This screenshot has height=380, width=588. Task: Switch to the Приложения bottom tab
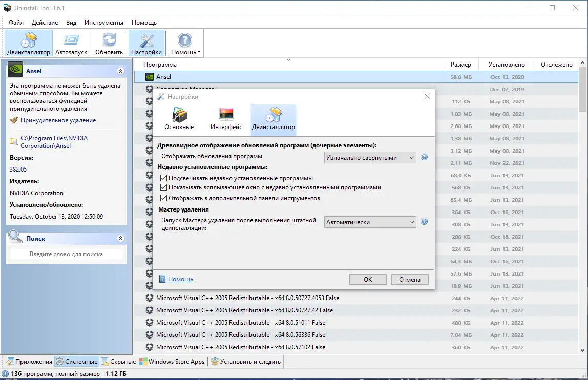pos(30,362)
